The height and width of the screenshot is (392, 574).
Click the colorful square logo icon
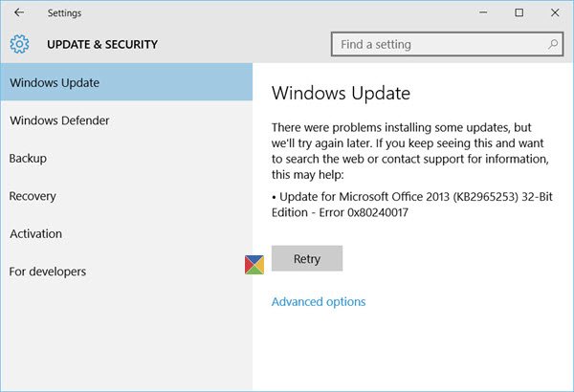tap(254, 265)
